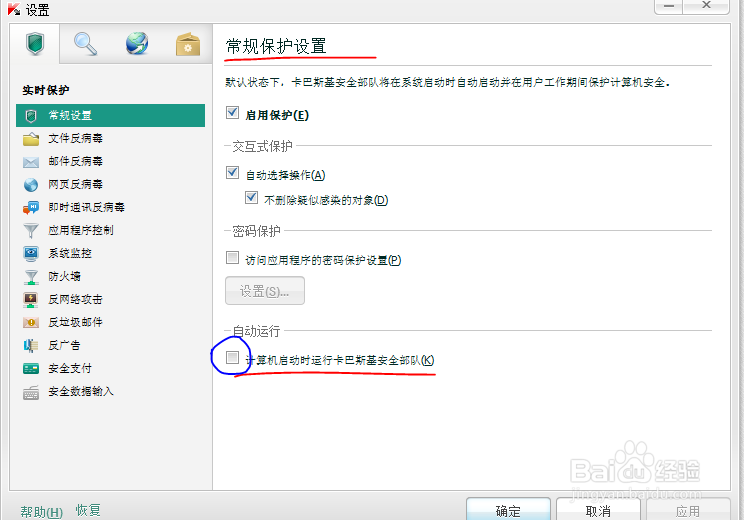Open the 帮助(H) link

click(42, 512)
